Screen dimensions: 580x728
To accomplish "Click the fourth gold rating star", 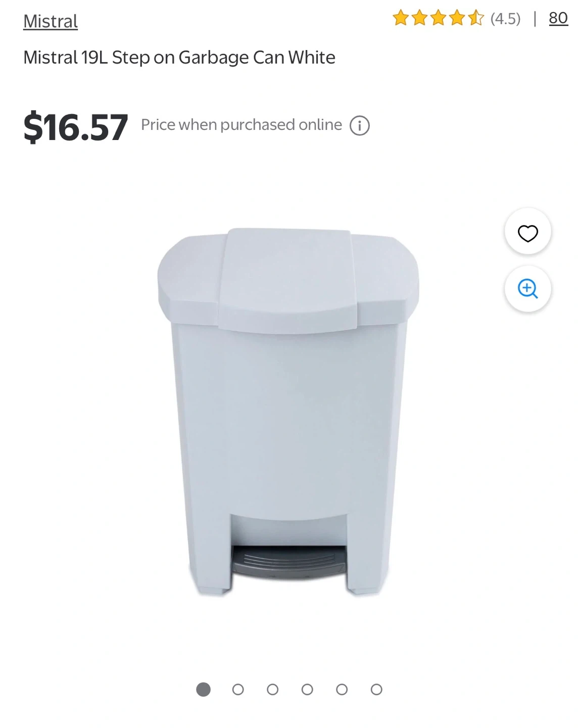I will point(457,18).
